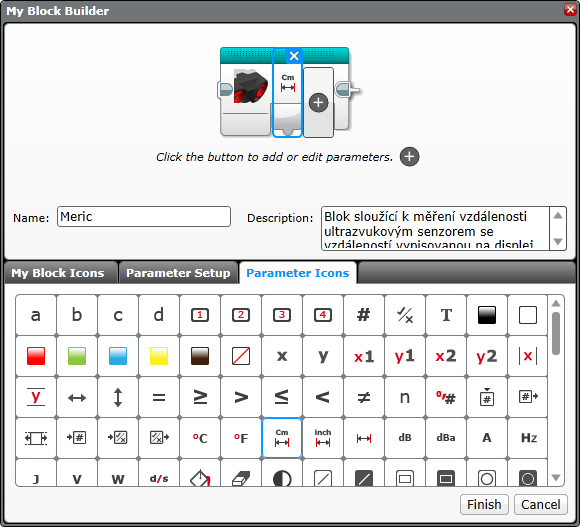The height and width of the screenshot is (527, 580).
Task: Click the description scroll up arrow
Action: tap(558, 215)
